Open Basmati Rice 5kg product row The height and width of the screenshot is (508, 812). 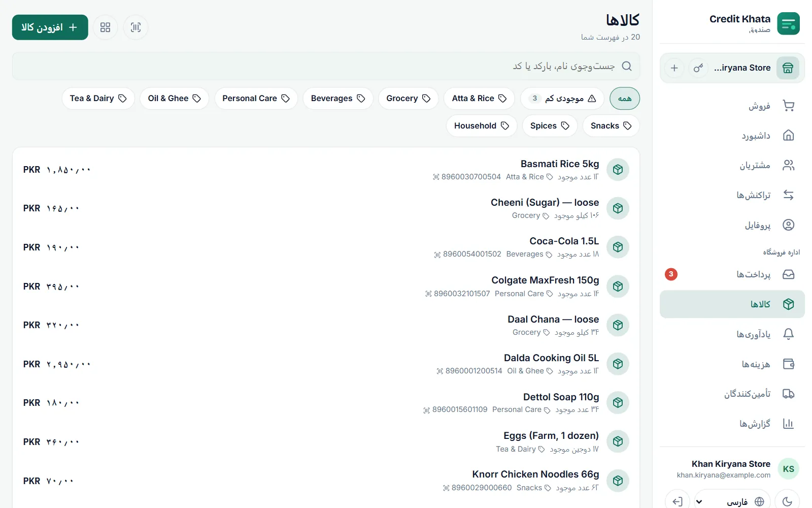tap(326, 170)
